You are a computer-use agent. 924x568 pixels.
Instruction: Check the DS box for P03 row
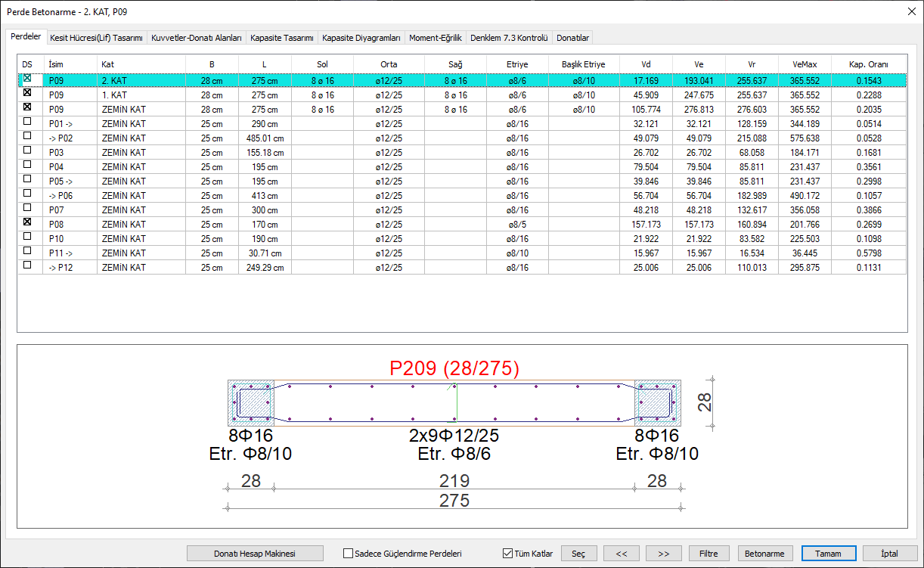(x=27, y=150)
